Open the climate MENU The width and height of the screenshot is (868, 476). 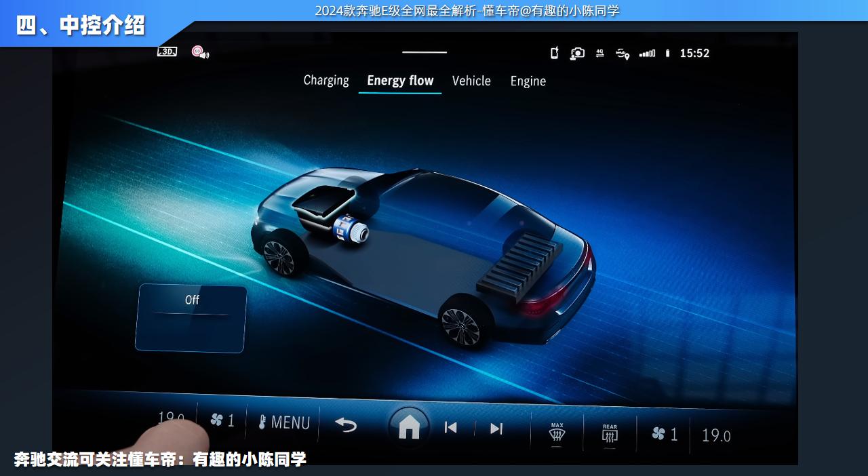[284, 422]
